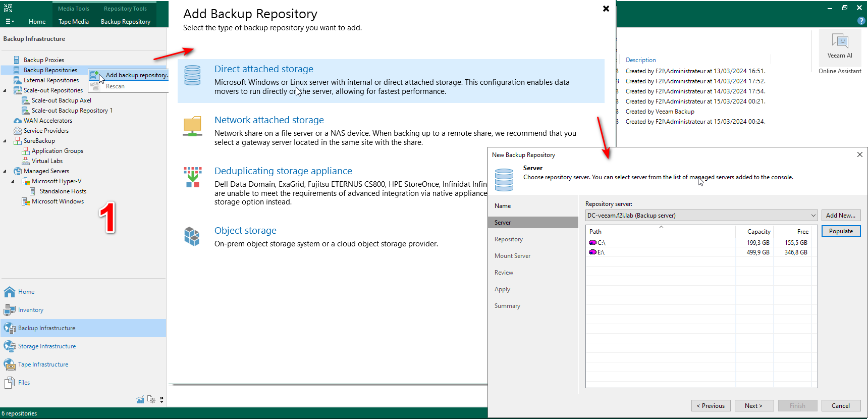Open the Home ribbon tab
The height and width of the screenshot is (419, 868).
tap(37, 22)
